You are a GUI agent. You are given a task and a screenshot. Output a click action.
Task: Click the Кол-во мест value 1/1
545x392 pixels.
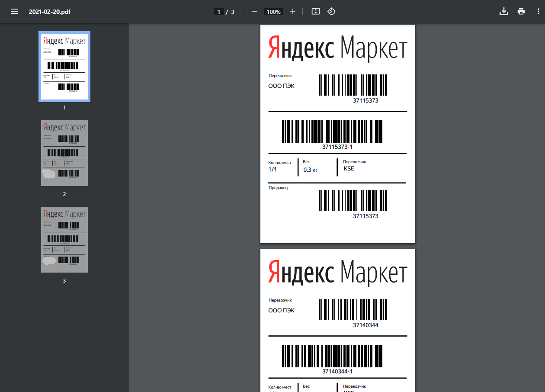click(x=272, y=169)
